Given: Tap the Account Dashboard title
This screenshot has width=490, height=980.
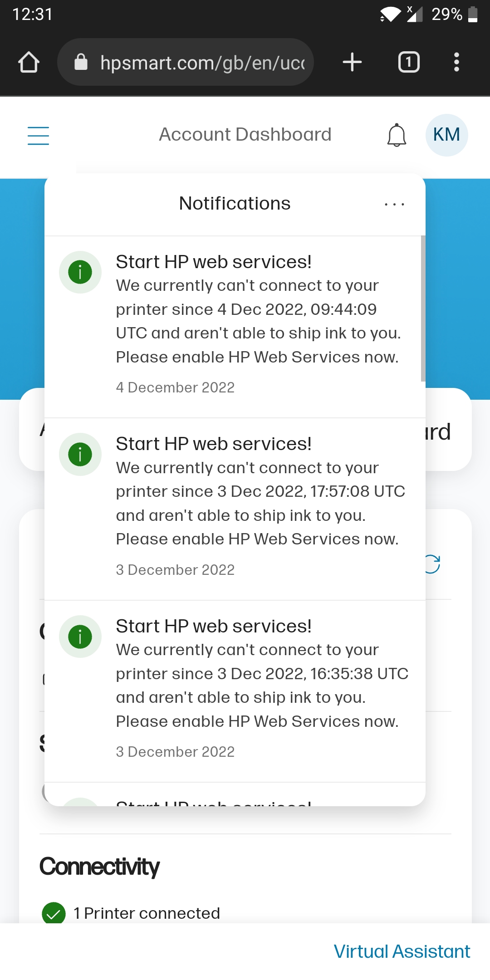Looking at the screenshot, I should pos(245,134).
